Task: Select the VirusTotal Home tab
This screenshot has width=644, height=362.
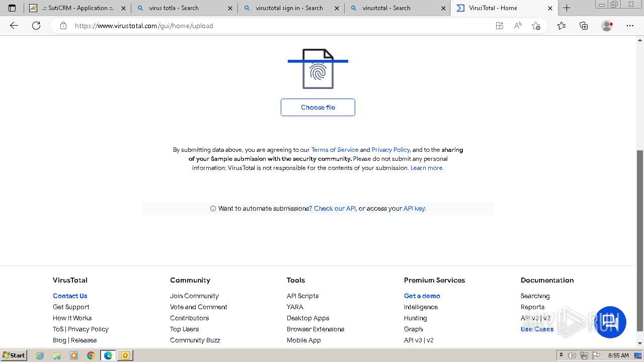Action: [x=504, y=8]
